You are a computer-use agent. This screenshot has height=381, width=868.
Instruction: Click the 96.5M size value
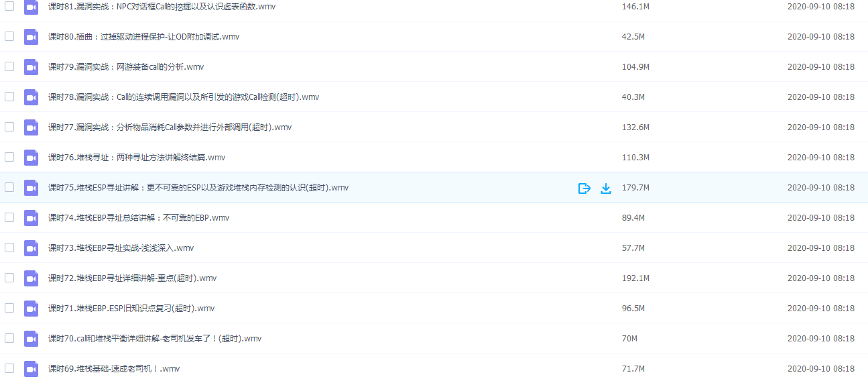click(633, 309)
